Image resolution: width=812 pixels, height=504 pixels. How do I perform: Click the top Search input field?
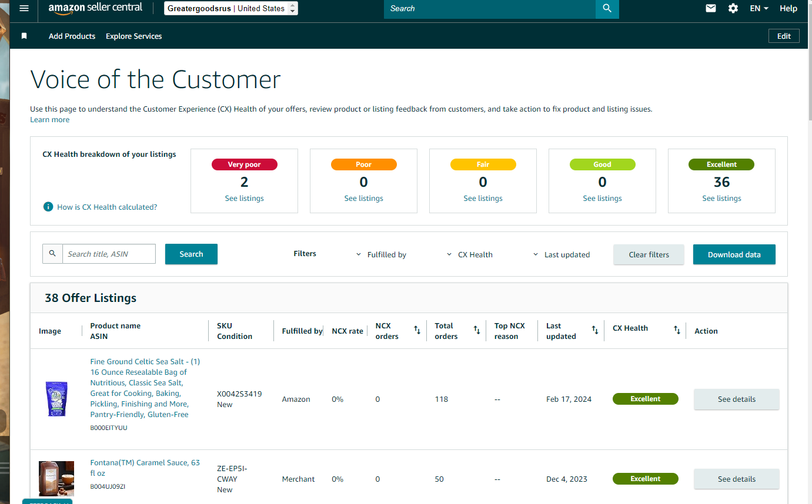click(489, 9)
